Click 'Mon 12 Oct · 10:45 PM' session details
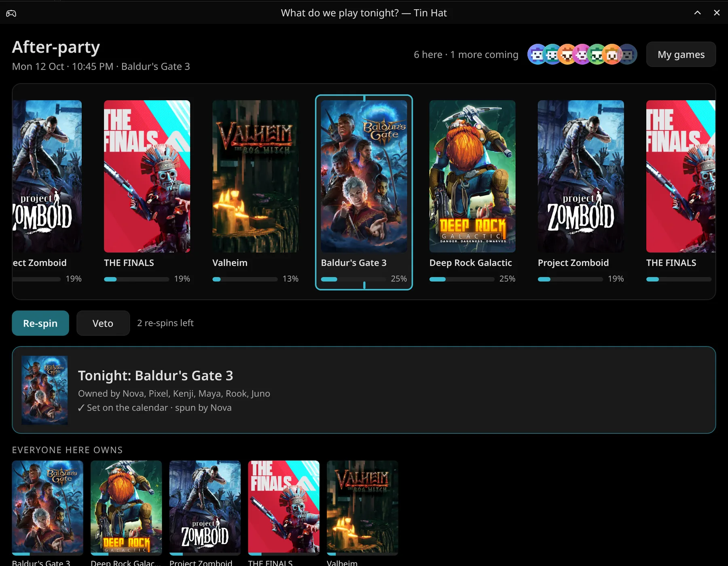The height and width of the screenshot is (566, 728). tap(101, 66)
